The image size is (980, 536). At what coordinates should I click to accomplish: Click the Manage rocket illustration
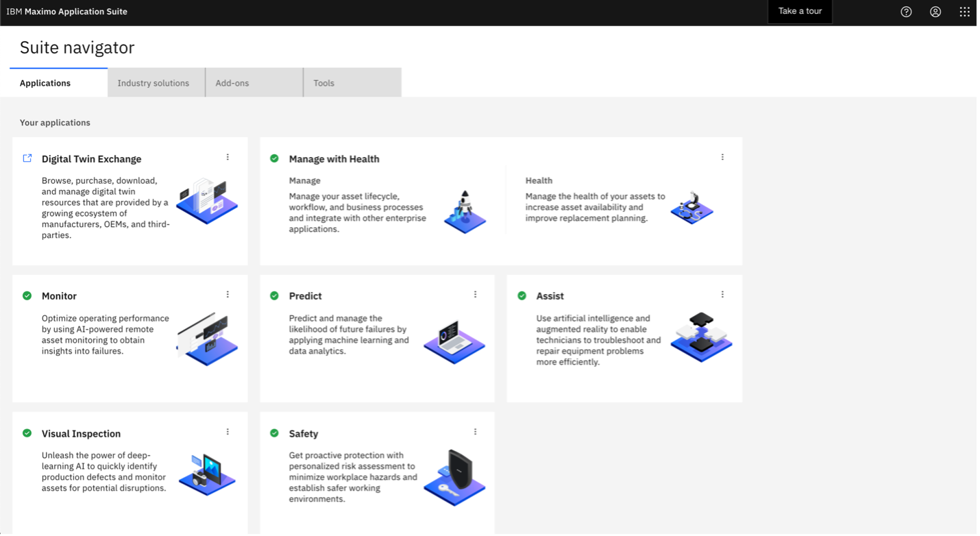[465, 211]
